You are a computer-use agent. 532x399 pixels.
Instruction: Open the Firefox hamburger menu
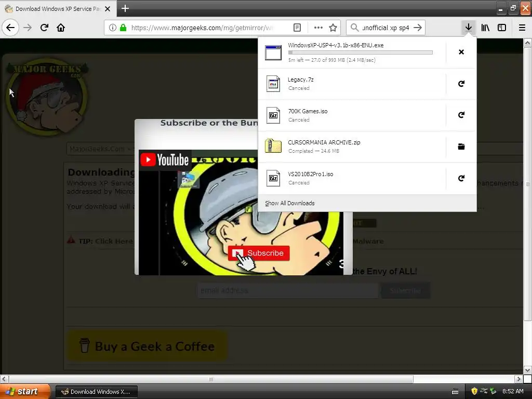(x=522, y=28)
